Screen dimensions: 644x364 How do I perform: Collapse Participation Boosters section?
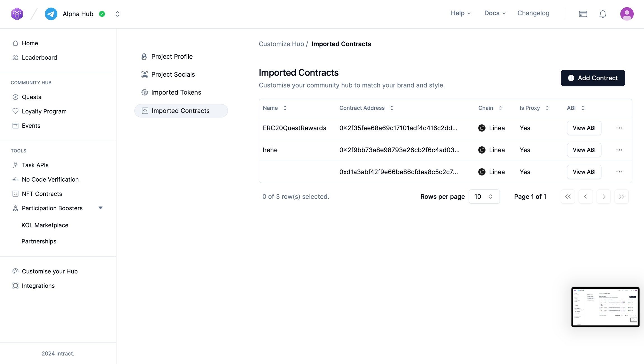pyautogui.click(x=100, y=208)
